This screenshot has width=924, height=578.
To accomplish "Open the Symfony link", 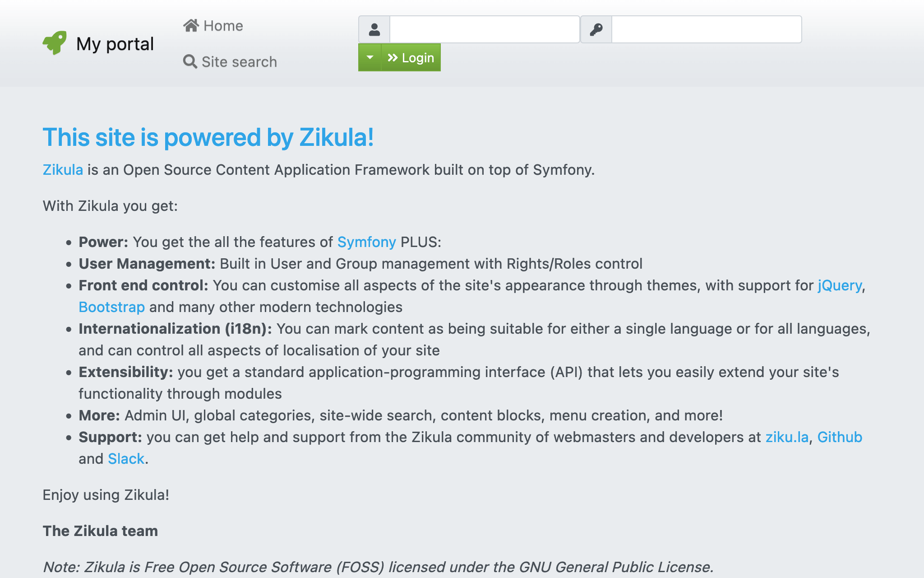I will point(366,242).
